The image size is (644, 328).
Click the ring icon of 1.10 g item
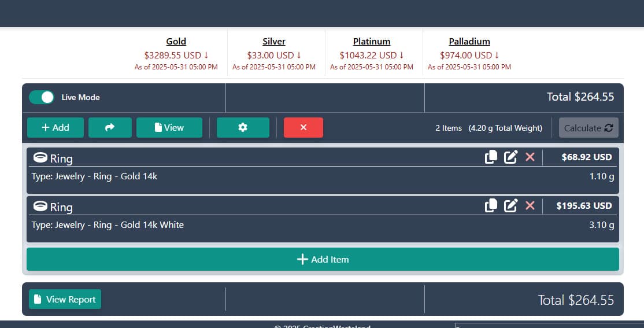[40, 157]
